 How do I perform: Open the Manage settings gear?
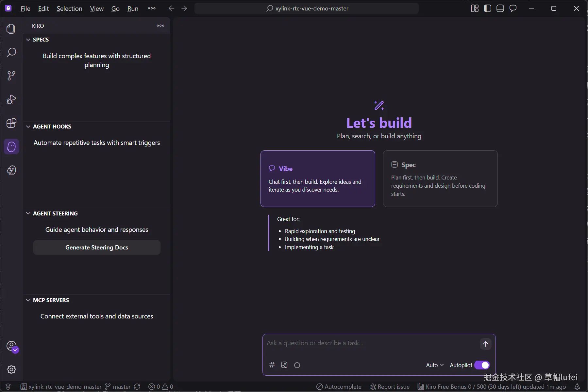(x=11, y=369)
